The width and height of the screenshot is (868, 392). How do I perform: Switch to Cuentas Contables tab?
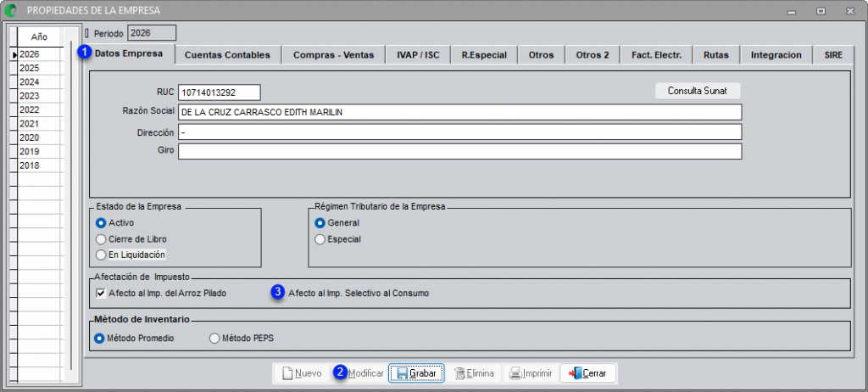pyautogui.click(x=227, y=55)
